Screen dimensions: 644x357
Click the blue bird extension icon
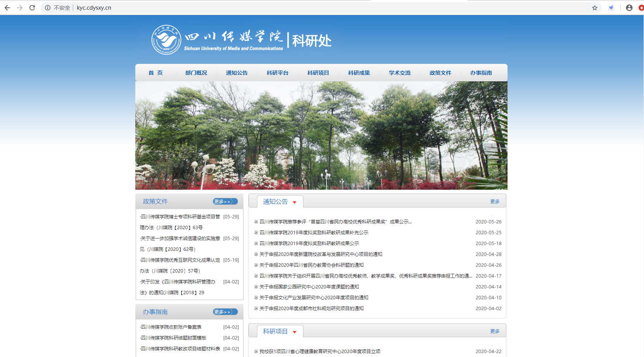tap(611, 8)
